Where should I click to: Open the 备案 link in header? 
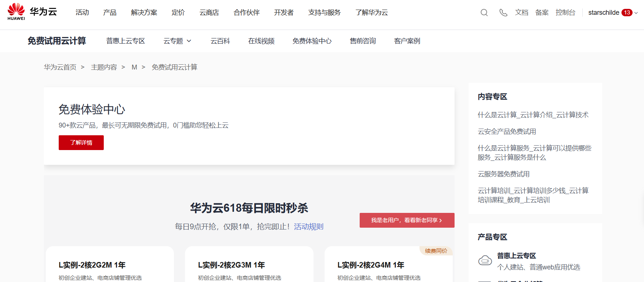[542, 13]
